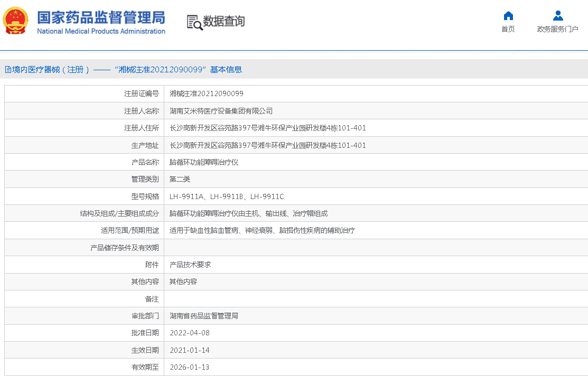The image size is (588, 376).
Task: Open the 首页 text link
Action: 508,29
